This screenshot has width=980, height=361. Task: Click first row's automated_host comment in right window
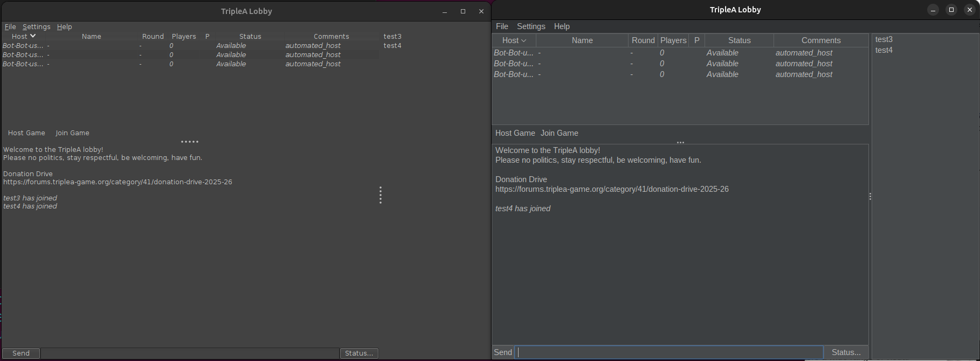click(804, 53)
